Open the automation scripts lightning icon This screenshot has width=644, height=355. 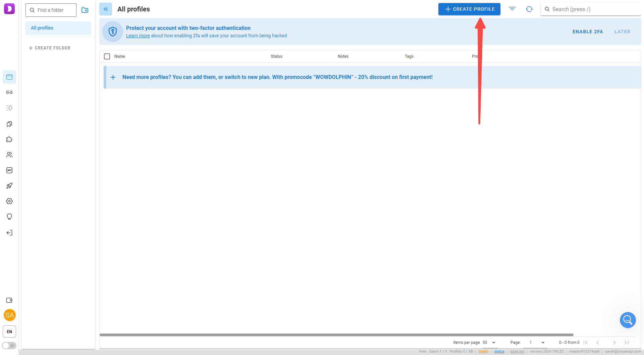[9, 108]
